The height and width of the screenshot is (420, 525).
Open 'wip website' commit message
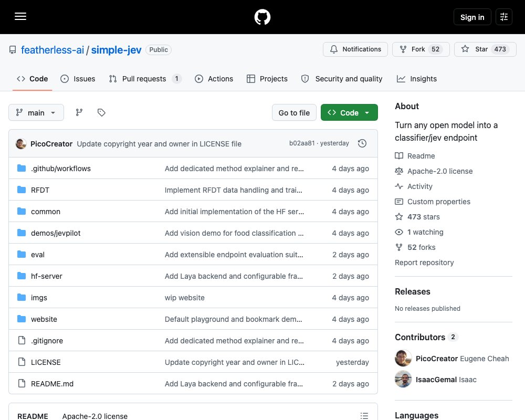[x=184, y=298]
